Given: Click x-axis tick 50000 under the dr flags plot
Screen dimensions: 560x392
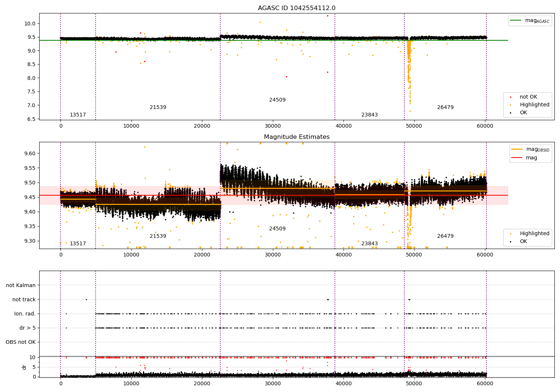Looking at the screenshot, I should (414, 384).
